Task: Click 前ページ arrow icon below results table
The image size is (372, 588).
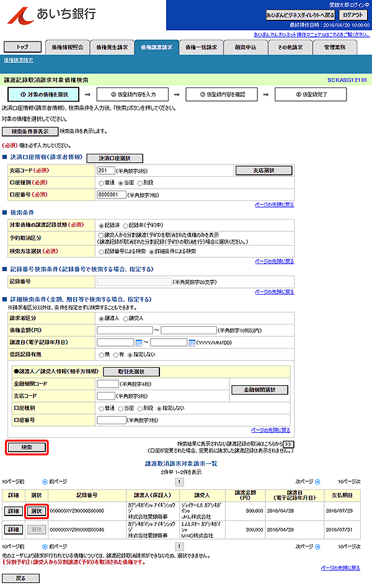Action: [45, 546]
